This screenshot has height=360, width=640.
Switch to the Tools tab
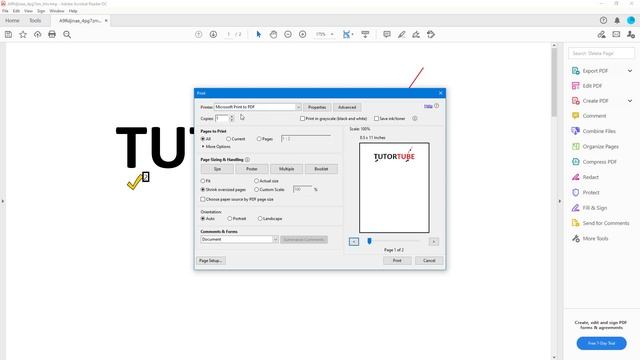(x=35, y=20)
